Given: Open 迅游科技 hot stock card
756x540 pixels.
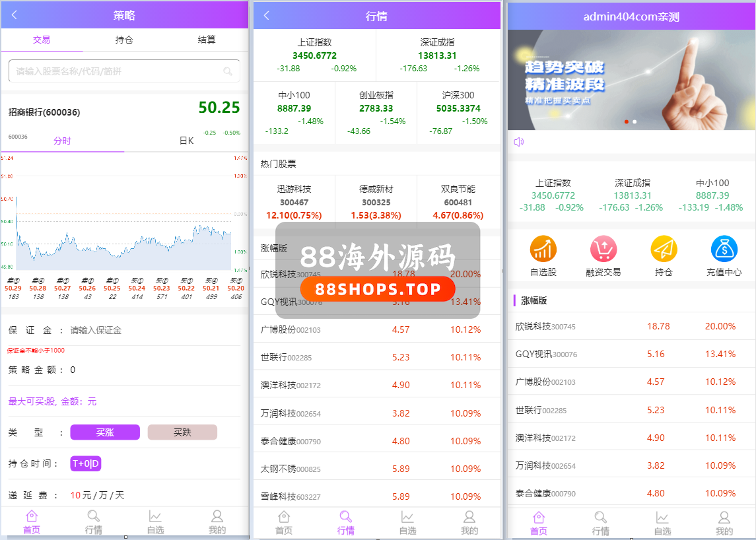Looking at the screenshot, I should click(x=294, y=202).
